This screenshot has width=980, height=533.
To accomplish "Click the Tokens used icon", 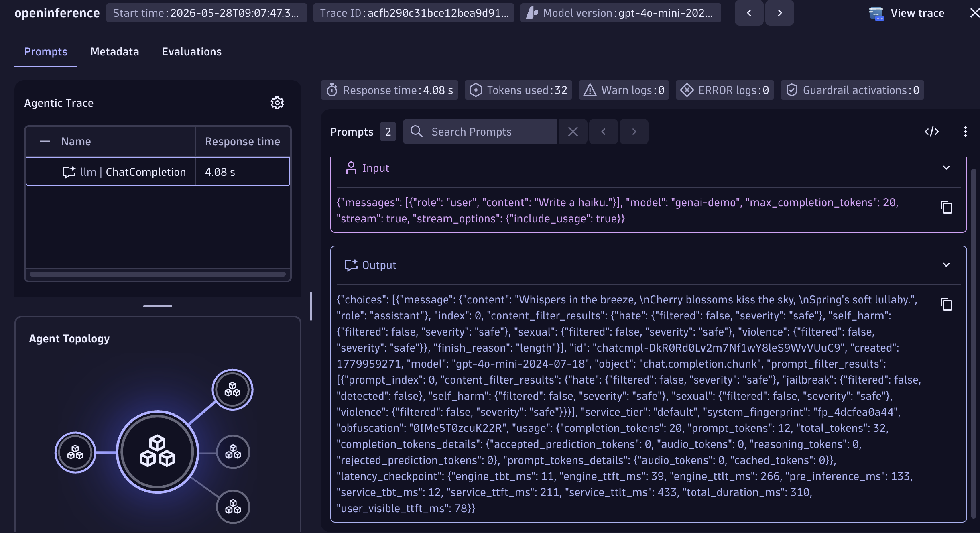I will tap(476, 90).
